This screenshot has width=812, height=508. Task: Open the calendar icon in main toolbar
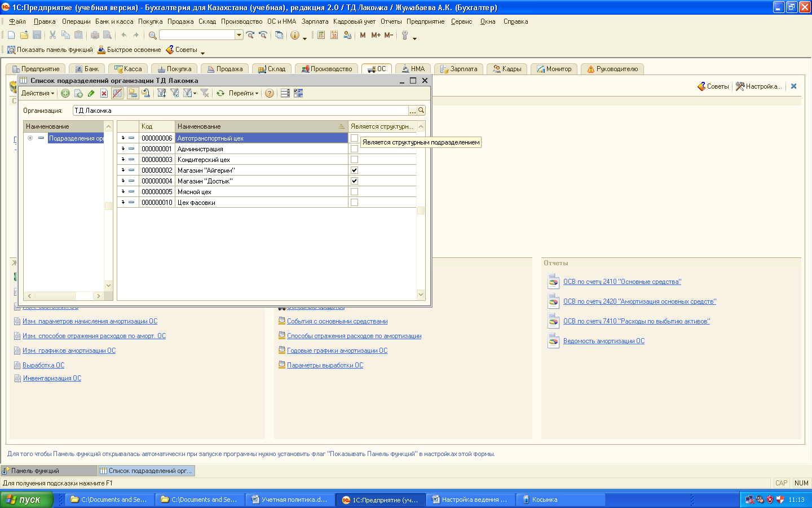click(x=334, y=35)
